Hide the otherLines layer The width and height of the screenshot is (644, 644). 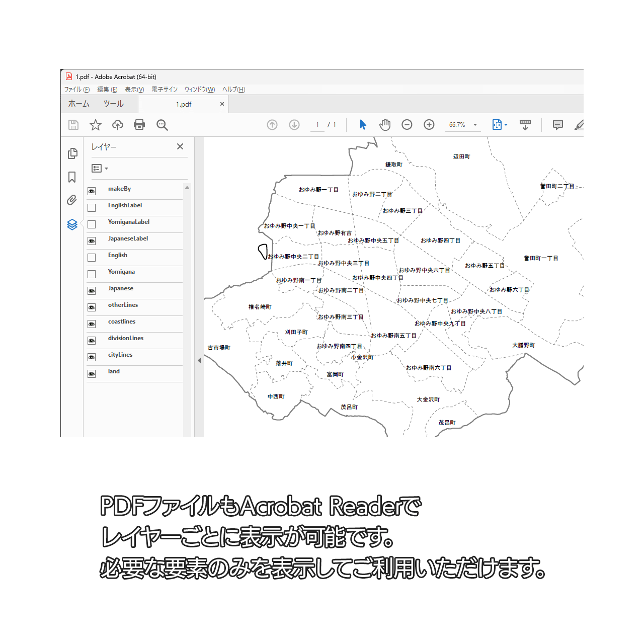click(92, 307)
